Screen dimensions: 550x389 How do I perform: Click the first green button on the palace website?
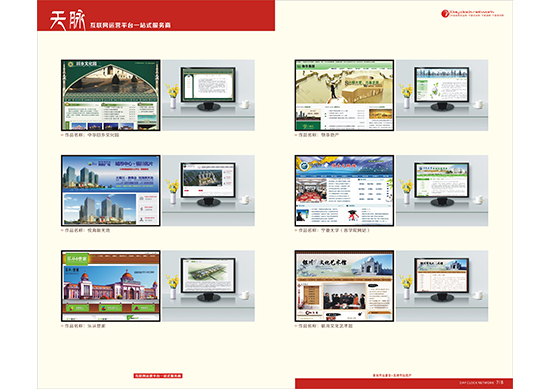click(x=78, y=308)
